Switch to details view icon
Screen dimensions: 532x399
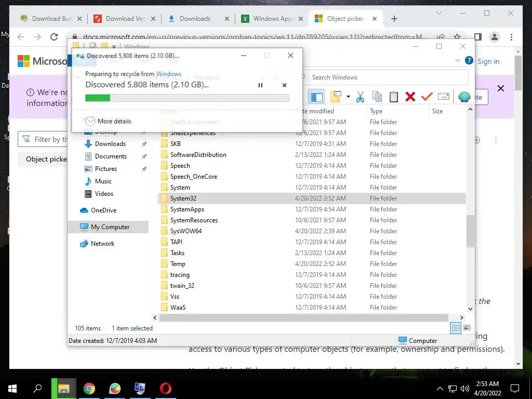click(x=456, y=328)
